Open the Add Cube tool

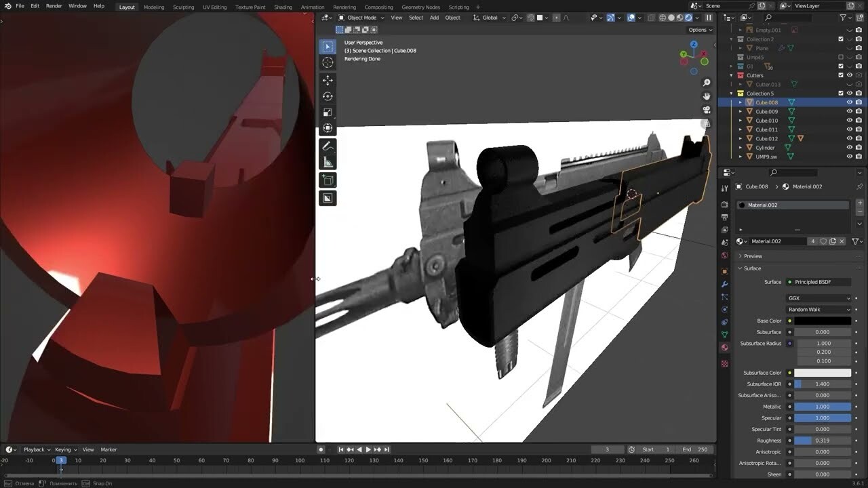[x=328, y=180]
